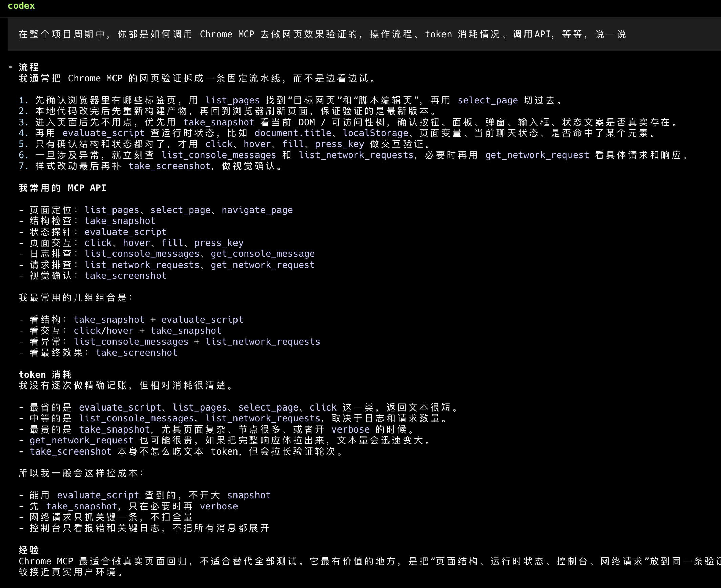Click snapshot in the 不开大 line
The height and width of the screenshot is (588, 721).
click(x=249, y=495)
